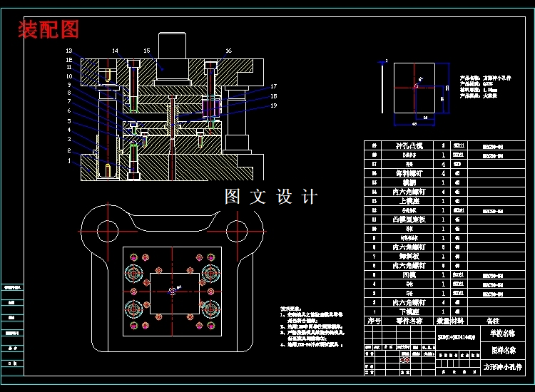
Task: Select 内六角螺钉 directly above 上模座 row
Action: pos(409,192)
